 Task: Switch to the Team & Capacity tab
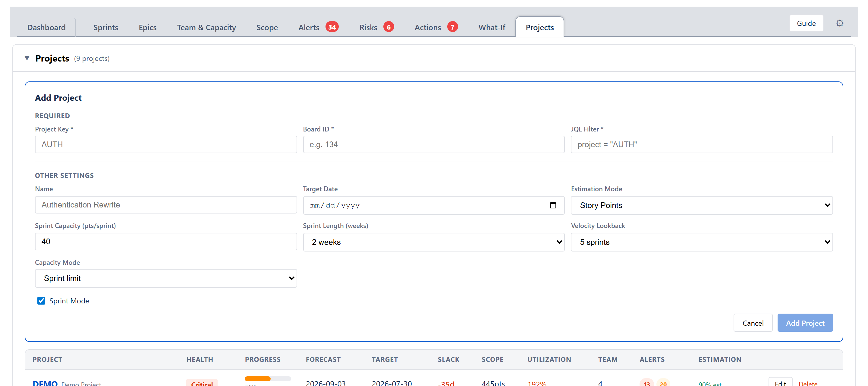tap(206, 27)
